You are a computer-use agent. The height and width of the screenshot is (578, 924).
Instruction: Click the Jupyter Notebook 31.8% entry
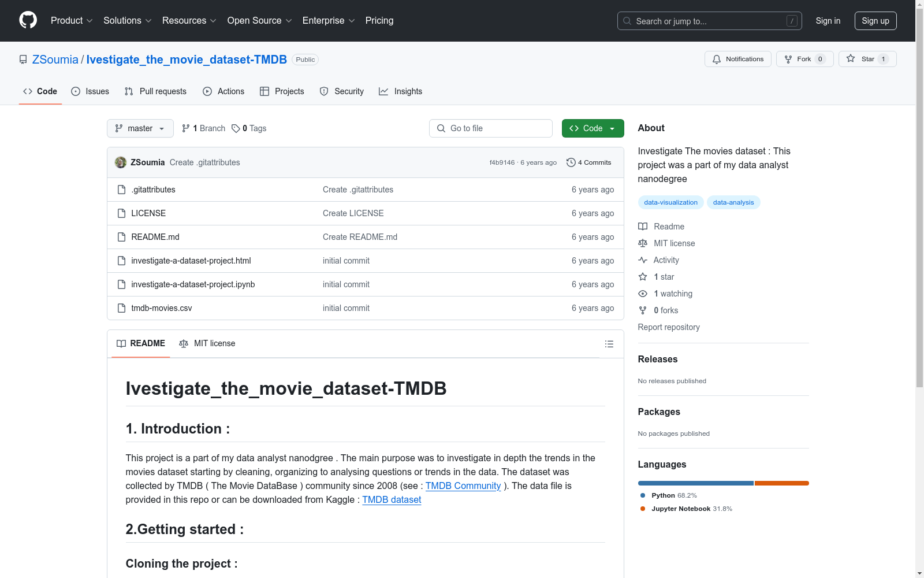pyautogui.click(x=687, y=509)
